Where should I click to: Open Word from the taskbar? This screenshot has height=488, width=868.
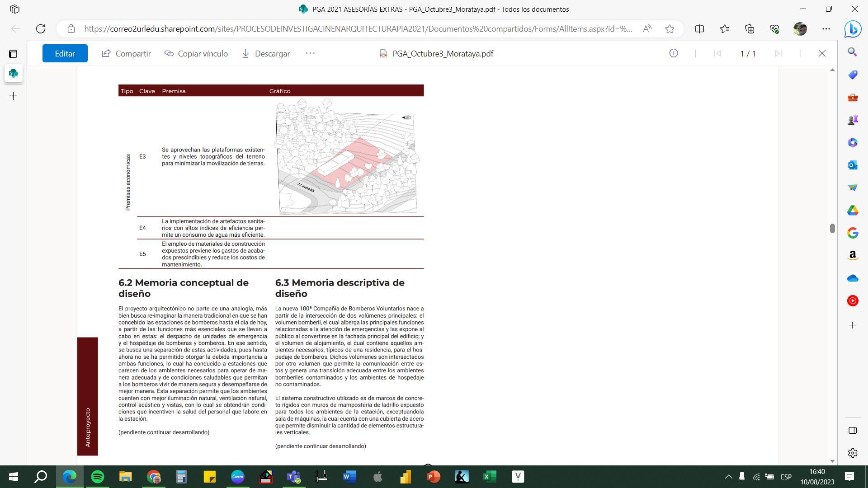tap(349, 476)
